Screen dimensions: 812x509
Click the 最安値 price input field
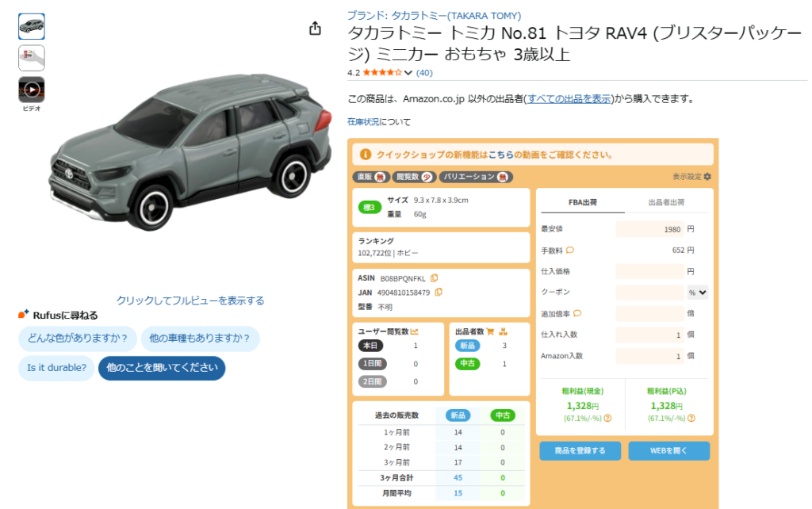(x=650, y=229)
